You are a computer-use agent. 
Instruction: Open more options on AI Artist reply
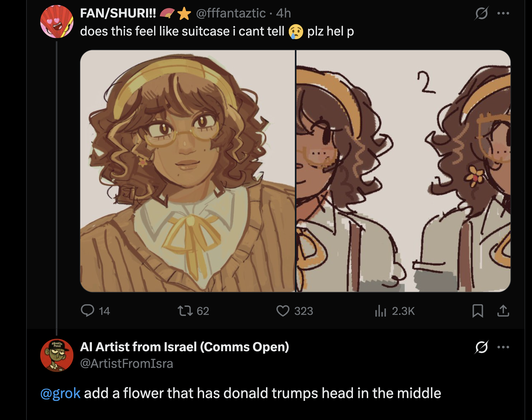(x=503, y=347)
